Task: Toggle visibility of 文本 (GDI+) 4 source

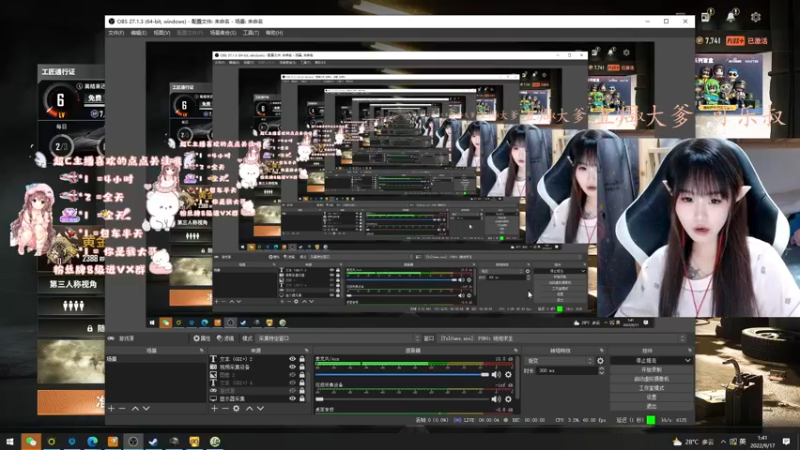Action: click(x=292, y=382)
